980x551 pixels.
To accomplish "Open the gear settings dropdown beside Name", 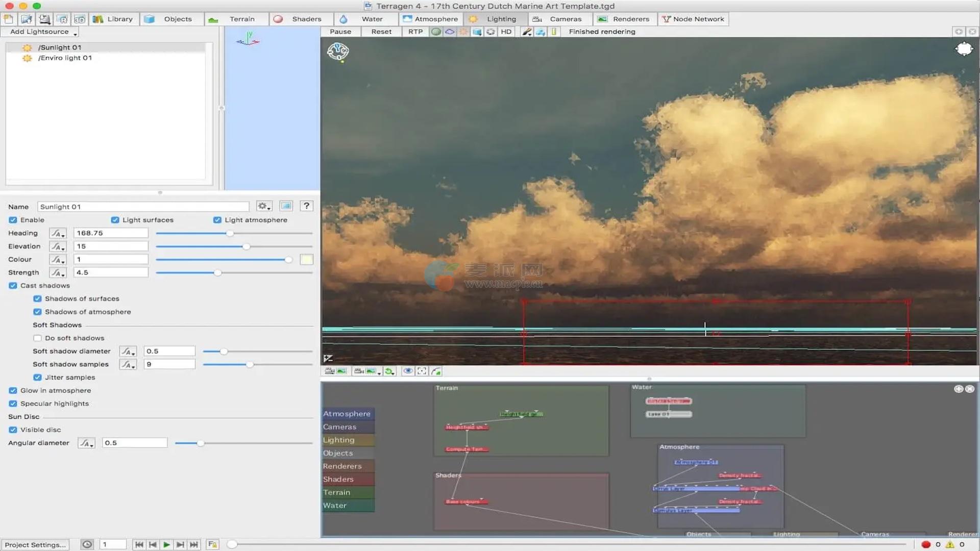I will point(264,206).
